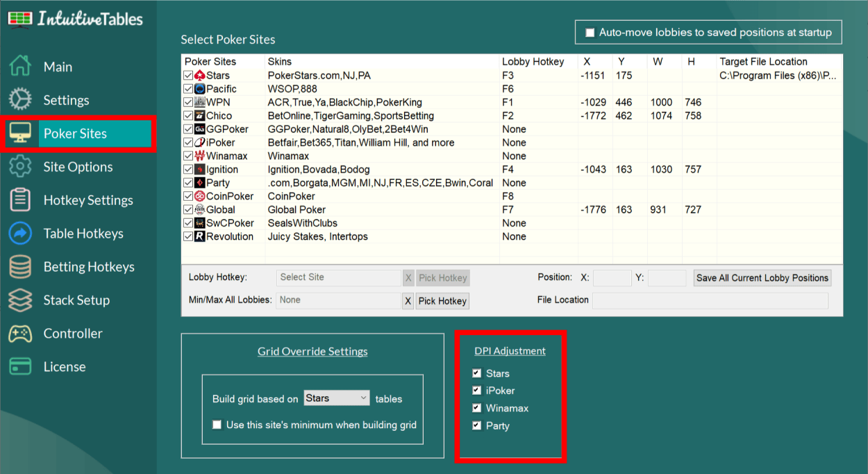
Task: Uncheck the Pacific poker site row
Action: click(x=188, y=89)
